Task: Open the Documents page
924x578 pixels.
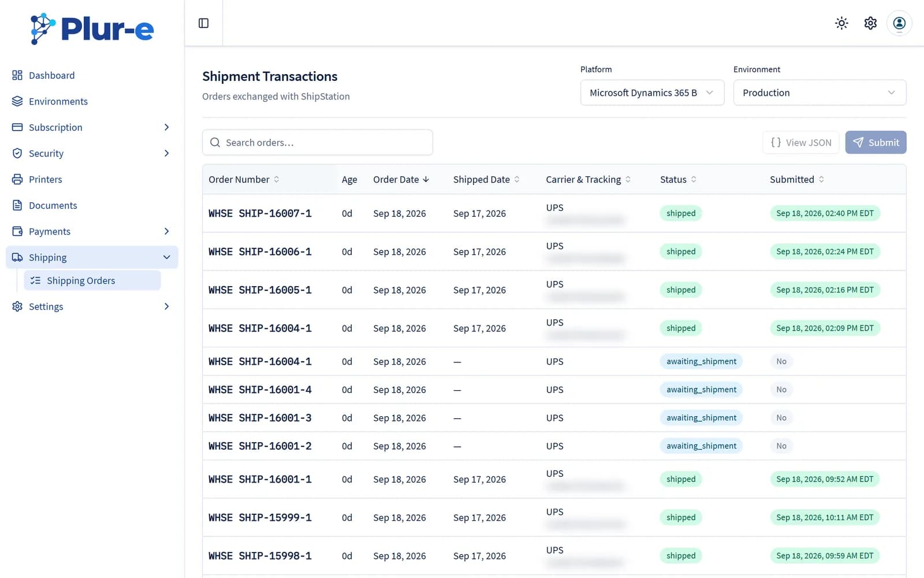Action: tap(53, 205)
